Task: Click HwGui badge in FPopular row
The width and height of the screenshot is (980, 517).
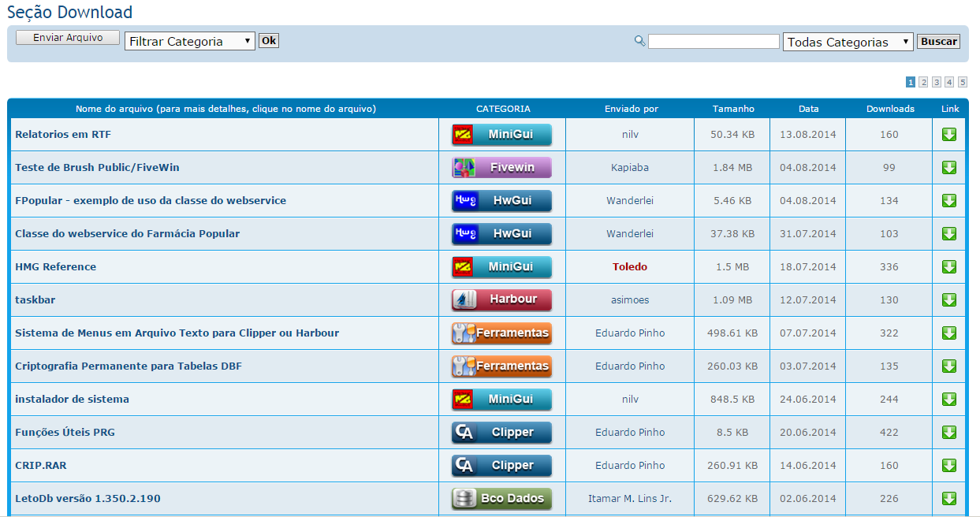Action: click(501, 201)
